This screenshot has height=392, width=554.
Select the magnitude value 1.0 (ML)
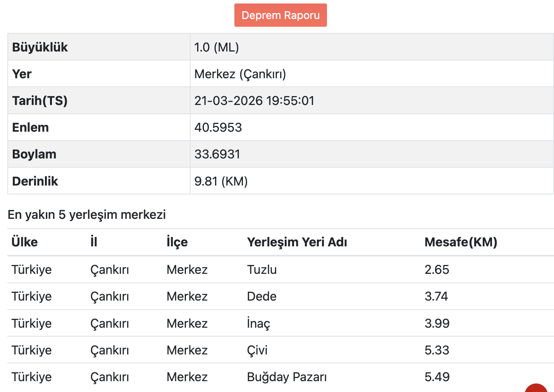[x=217, y=47]
